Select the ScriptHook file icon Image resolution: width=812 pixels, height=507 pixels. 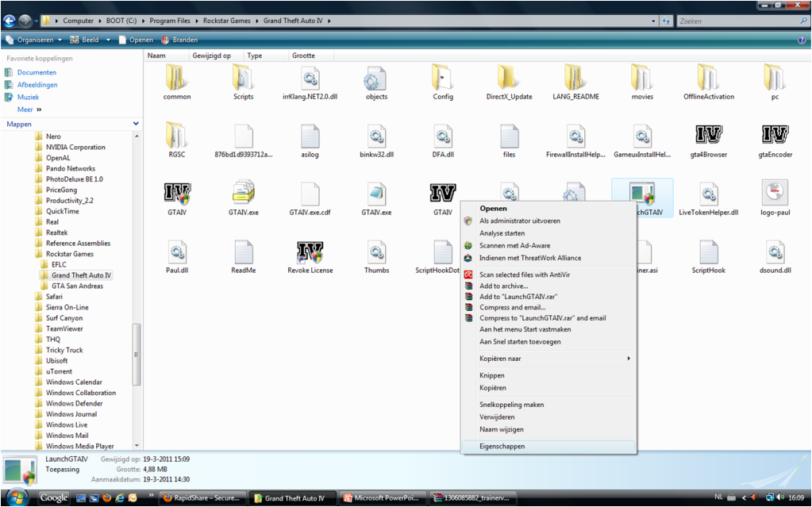[709, 252]
